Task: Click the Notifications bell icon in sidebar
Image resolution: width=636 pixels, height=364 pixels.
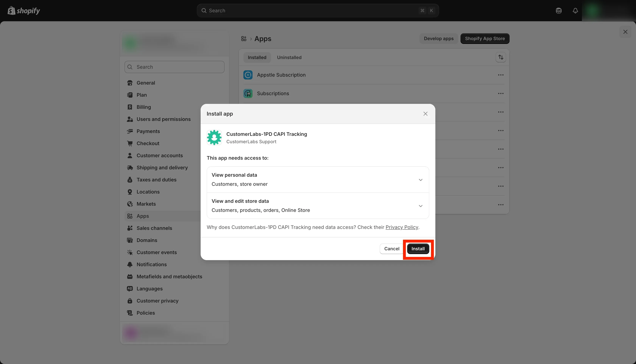Action: pyautogui.click(x=130, y=264)
